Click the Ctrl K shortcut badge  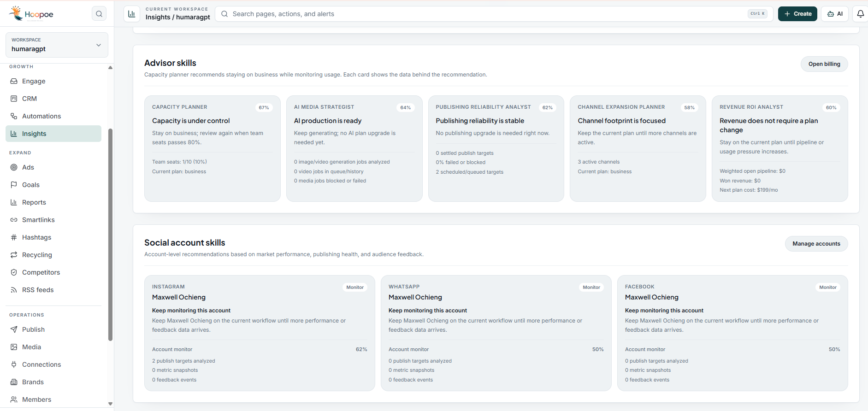pos(757,14)
